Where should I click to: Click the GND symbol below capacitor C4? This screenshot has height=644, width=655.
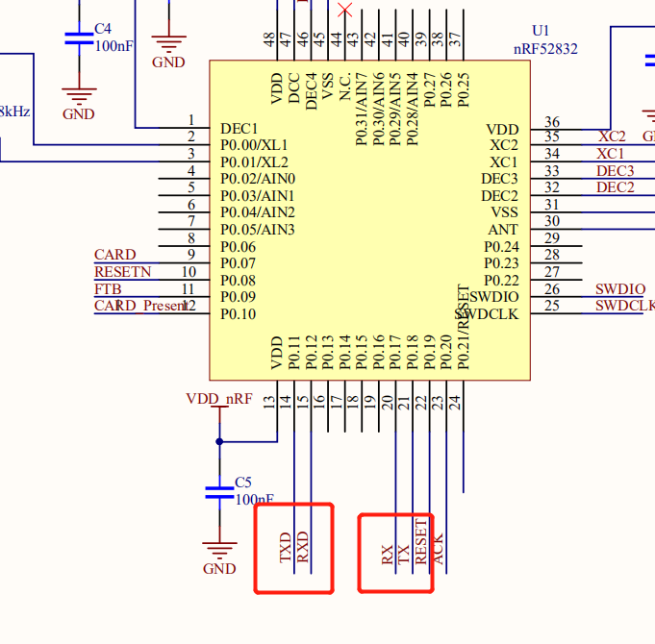[x=79, y=96]
